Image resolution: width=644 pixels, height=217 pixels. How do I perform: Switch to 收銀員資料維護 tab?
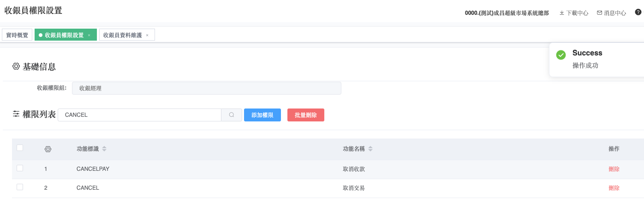[x=122, y=35]
